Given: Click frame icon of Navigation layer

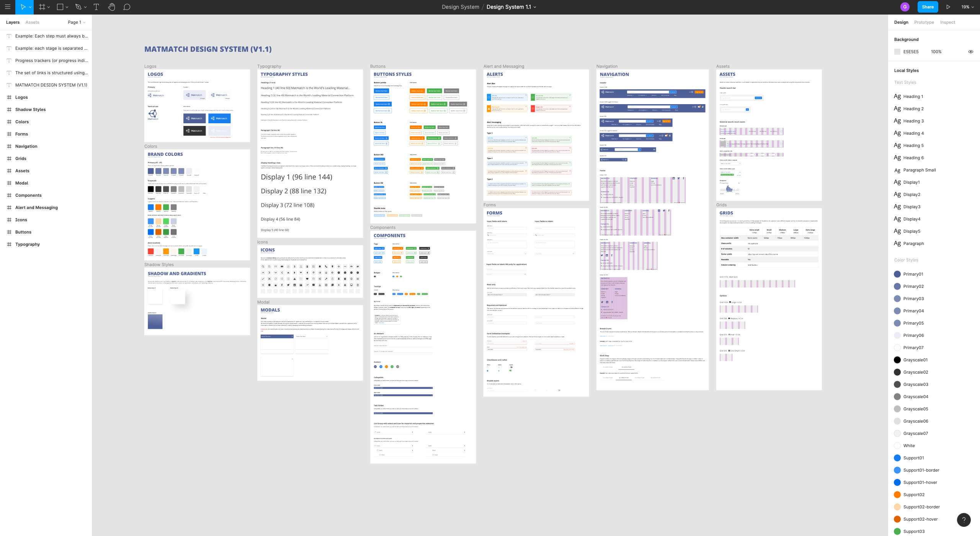Looking at the screenshot, I should pyautogui.click(x=9, y=146).
